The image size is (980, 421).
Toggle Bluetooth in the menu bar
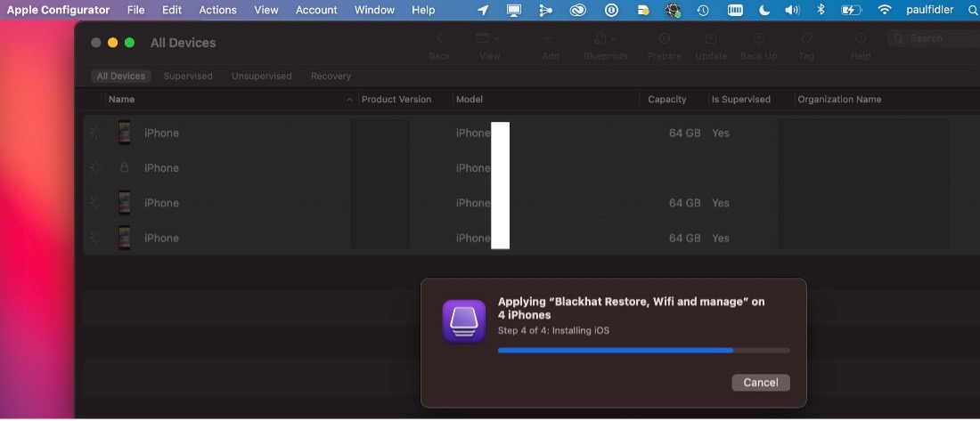coord(821,10)
